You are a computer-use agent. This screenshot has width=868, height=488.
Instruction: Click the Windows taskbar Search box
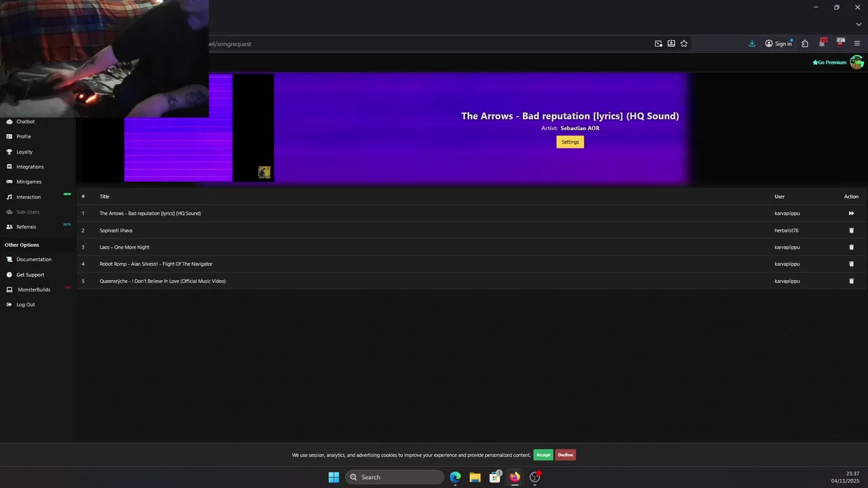click(395, 477)
